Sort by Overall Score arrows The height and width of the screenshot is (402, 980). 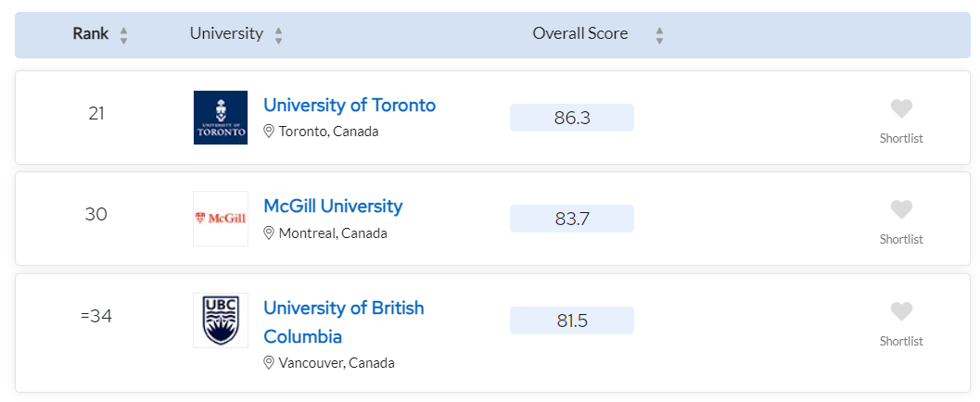pyautogui.click(x=659, y=35)
